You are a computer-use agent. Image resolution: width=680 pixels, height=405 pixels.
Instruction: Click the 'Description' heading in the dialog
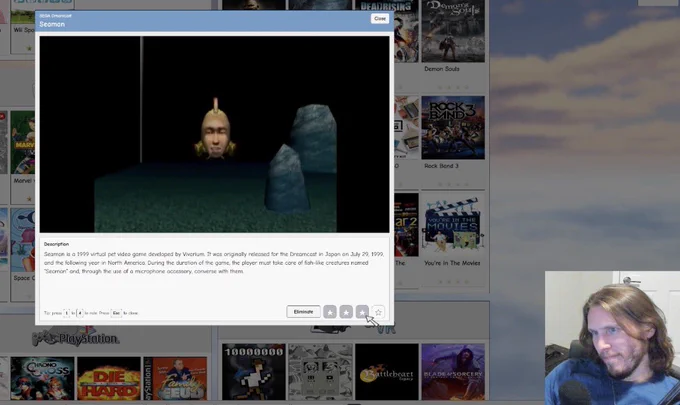56,244
